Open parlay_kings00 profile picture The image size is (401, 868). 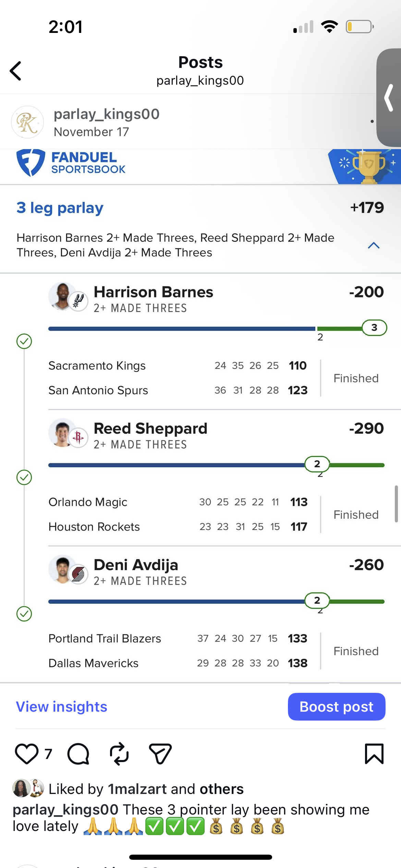tap(27, 122)
